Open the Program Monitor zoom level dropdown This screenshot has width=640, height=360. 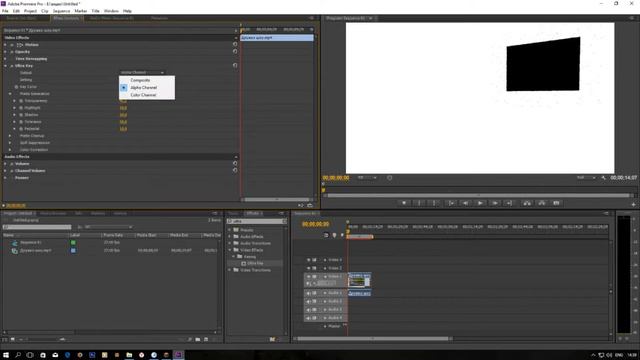(x=367, y=178)
